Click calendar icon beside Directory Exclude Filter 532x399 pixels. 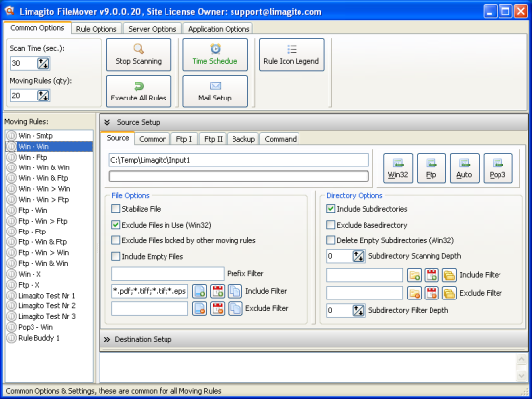(432, 293)
